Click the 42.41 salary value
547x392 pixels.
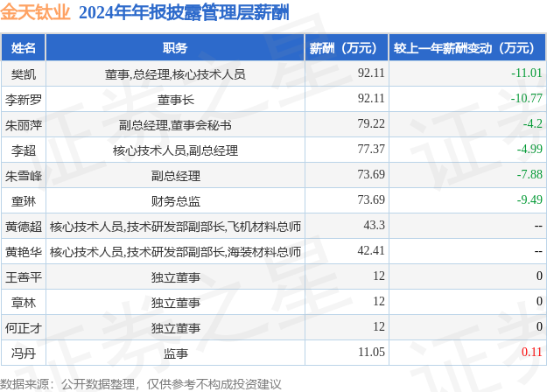pos(371,250)
